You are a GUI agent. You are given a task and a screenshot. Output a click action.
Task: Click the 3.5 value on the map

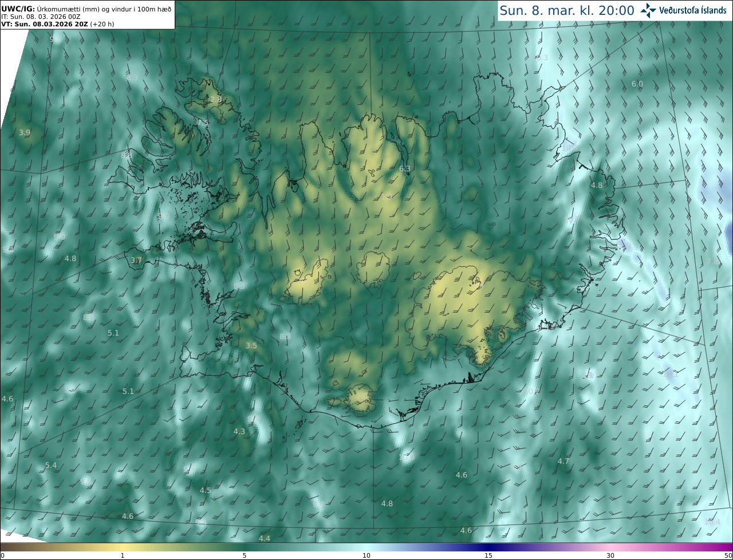(251, 345)
